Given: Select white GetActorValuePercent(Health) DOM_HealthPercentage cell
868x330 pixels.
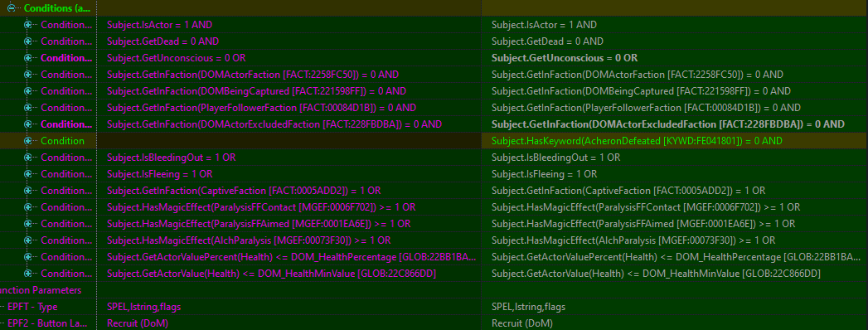Looking at the screenshot, I should pos(676,257).
